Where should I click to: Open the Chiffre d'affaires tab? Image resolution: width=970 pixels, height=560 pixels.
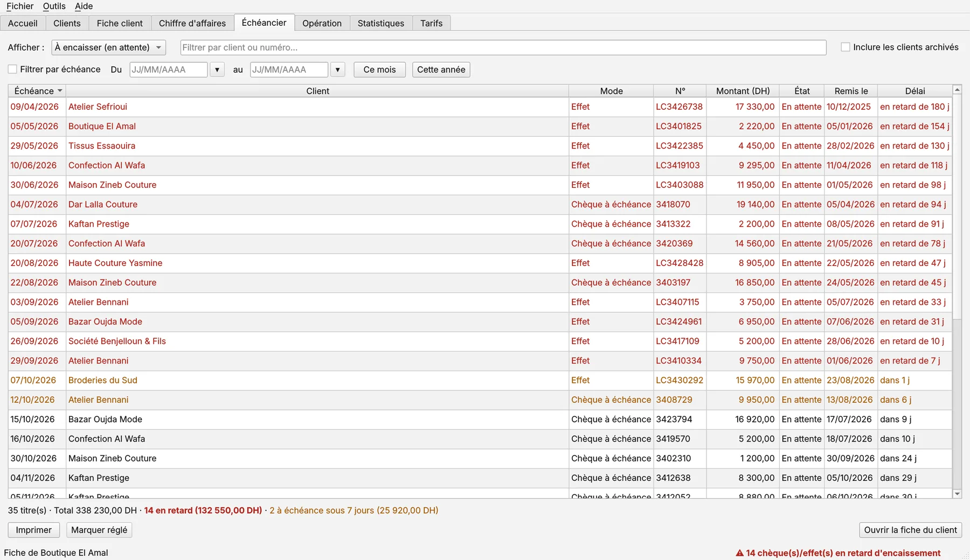click(192, 23)
